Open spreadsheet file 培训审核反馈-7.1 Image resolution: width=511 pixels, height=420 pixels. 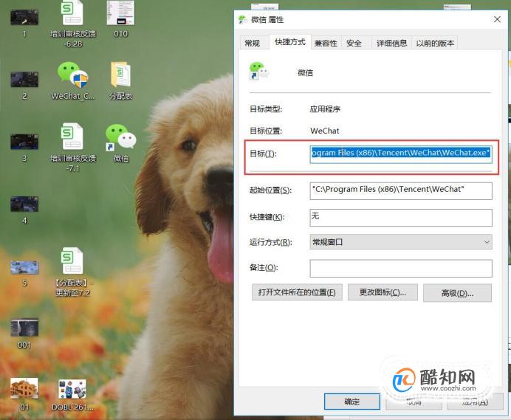tap(72, 137)
